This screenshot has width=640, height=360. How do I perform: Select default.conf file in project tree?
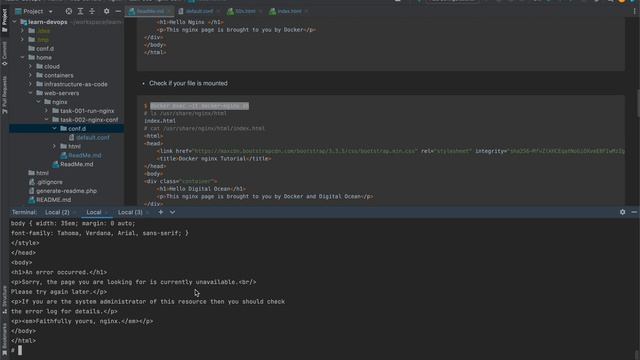click(x=93, y=138)
